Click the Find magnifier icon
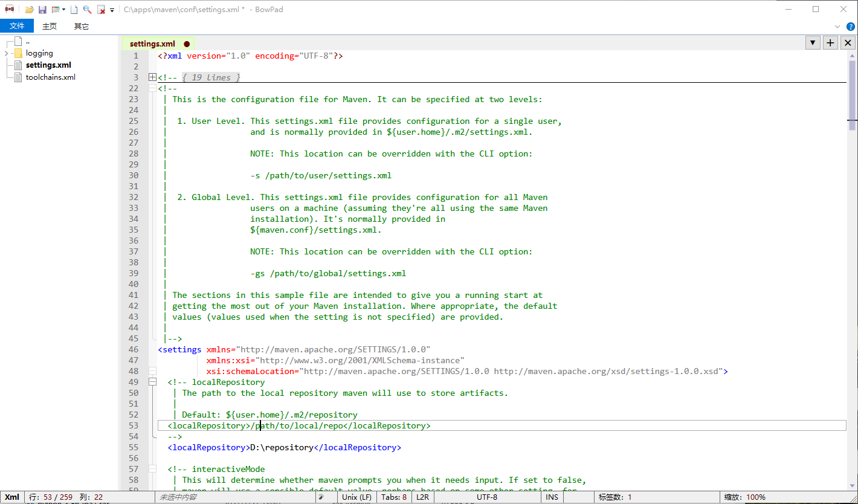 pyautogui.click(x=87, y=10)
